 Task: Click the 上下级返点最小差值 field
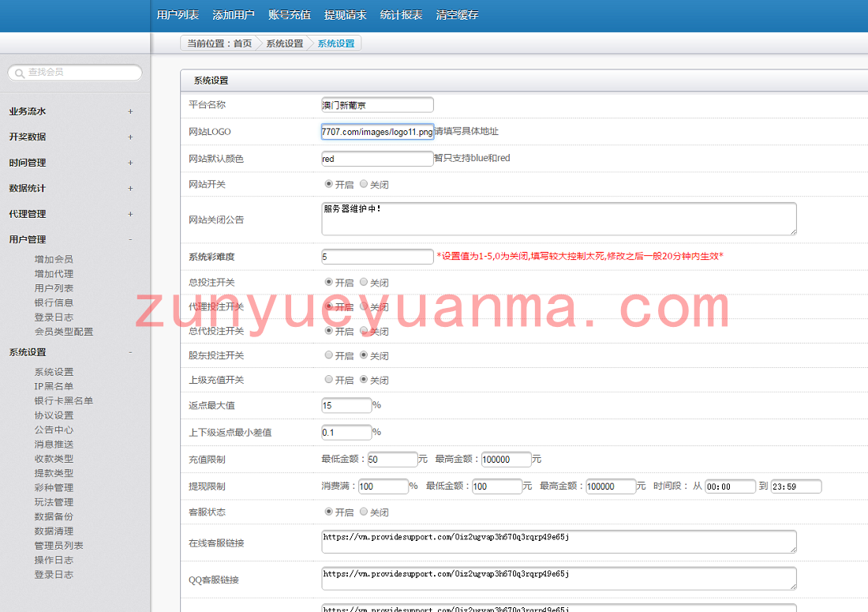point(346,432)
